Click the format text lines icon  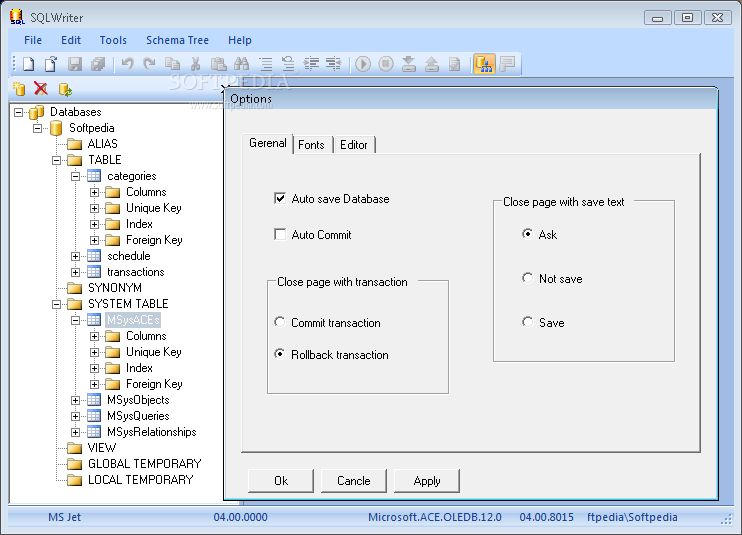[265, 64]
